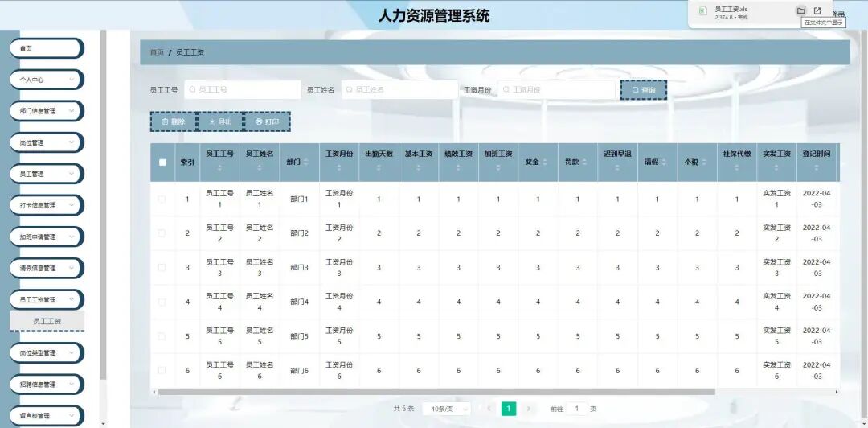The image size is (868, 428).
Task: Sort table by 登记时间 column
Action: (x=817, y=167)
